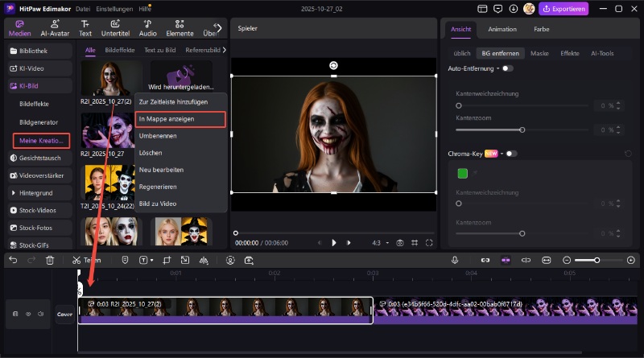The image size is (644, 358).
Task: Open the AI-Tools sub-tab
Action: tap(602, 53)
